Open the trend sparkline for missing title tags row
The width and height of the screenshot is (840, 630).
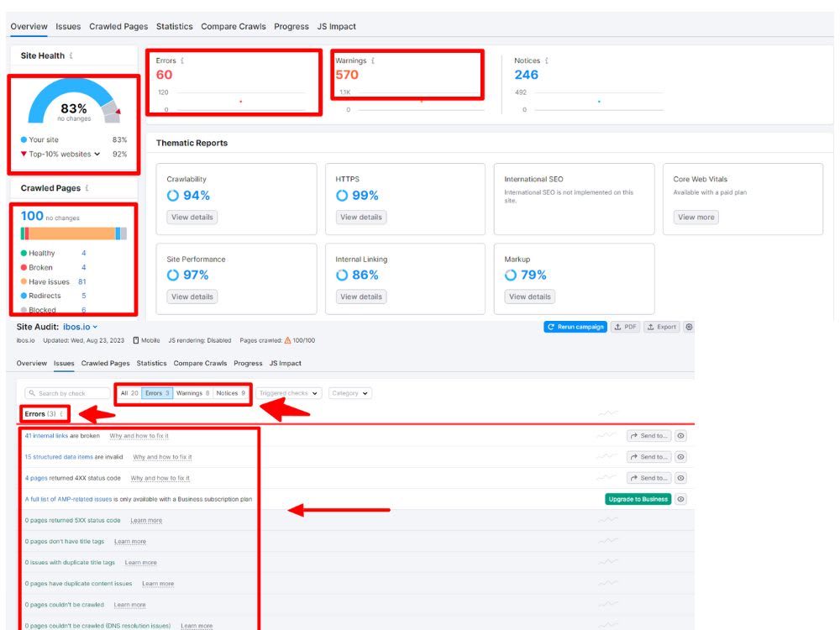(x=607, y=541)
